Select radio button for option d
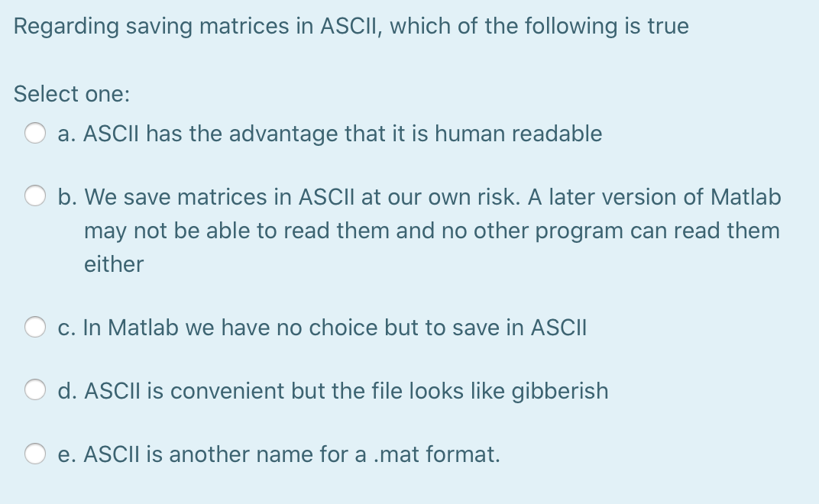The width and height of the screenshot is (819, 504). [x=34, y=391]
